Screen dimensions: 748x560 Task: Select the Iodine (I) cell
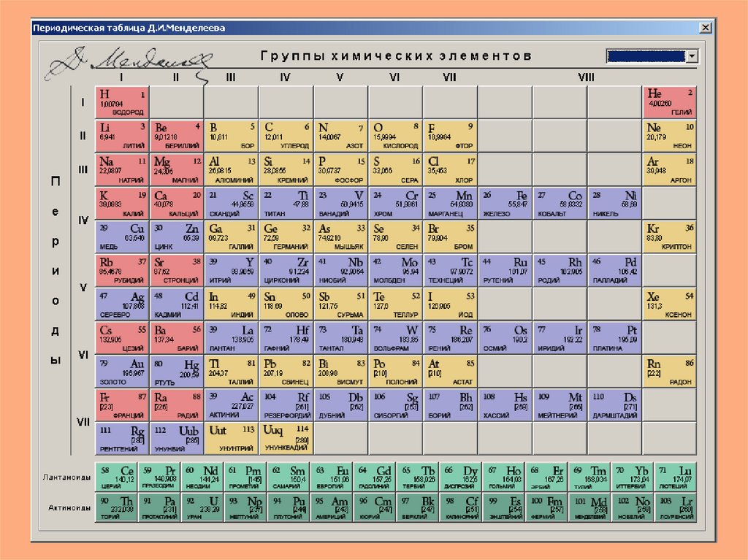(450, 304)
